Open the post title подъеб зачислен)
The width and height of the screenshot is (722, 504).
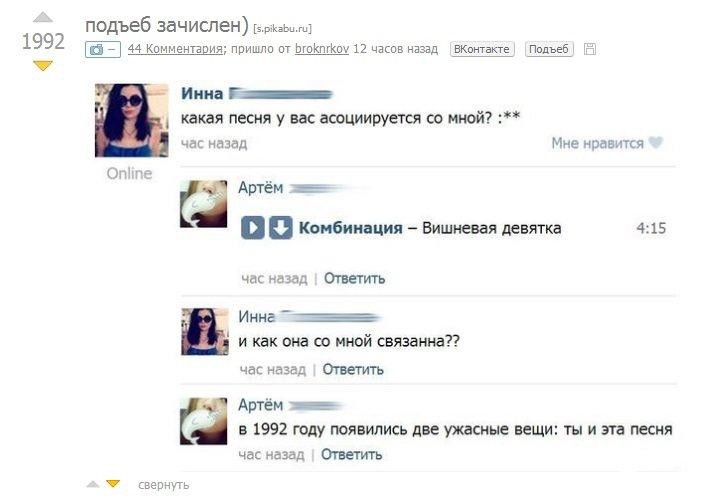[x=167, y=25]
